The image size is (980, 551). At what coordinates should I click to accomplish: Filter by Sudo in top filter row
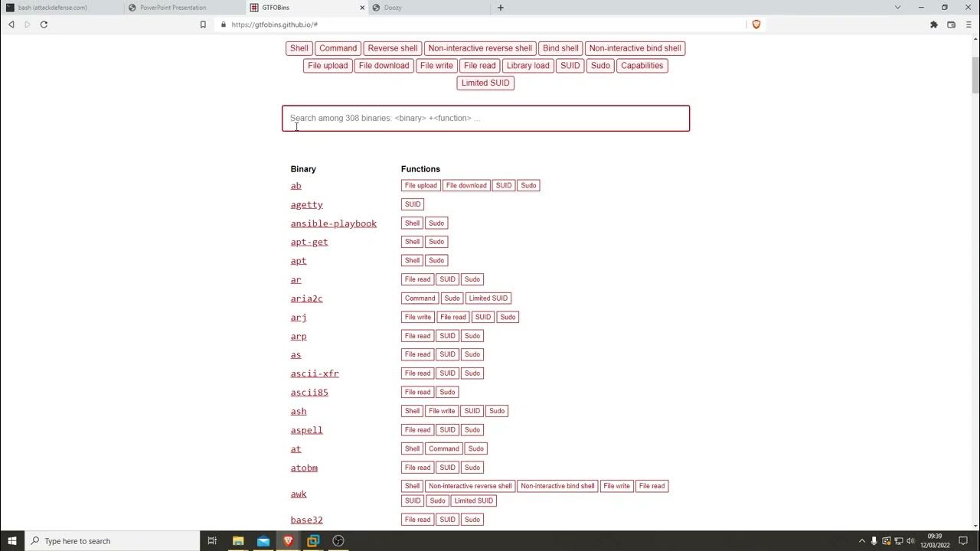600,66
